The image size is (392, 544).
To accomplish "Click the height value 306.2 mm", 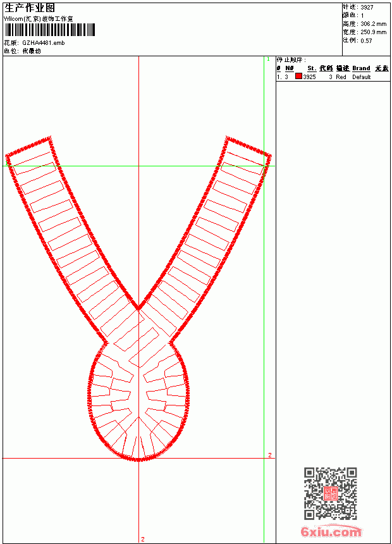I will point(374,24).
